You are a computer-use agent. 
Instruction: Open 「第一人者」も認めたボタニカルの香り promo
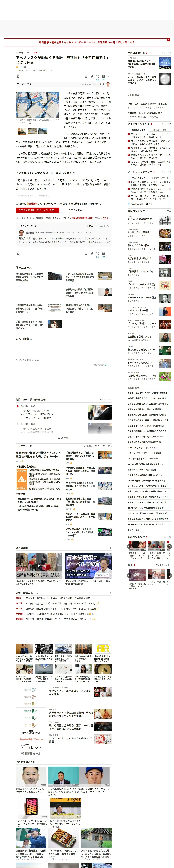[147, 104]
